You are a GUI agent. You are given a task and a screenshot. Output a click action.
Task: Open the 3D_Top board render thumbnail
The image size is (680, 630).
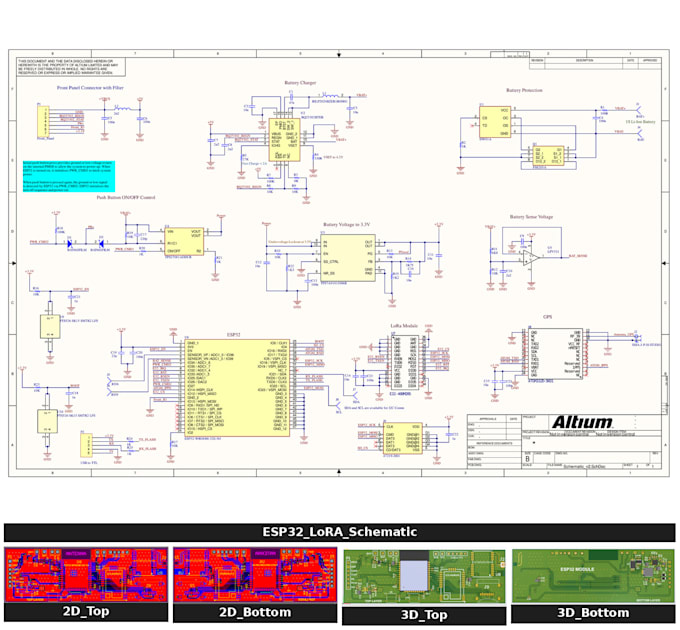point(424,576)
